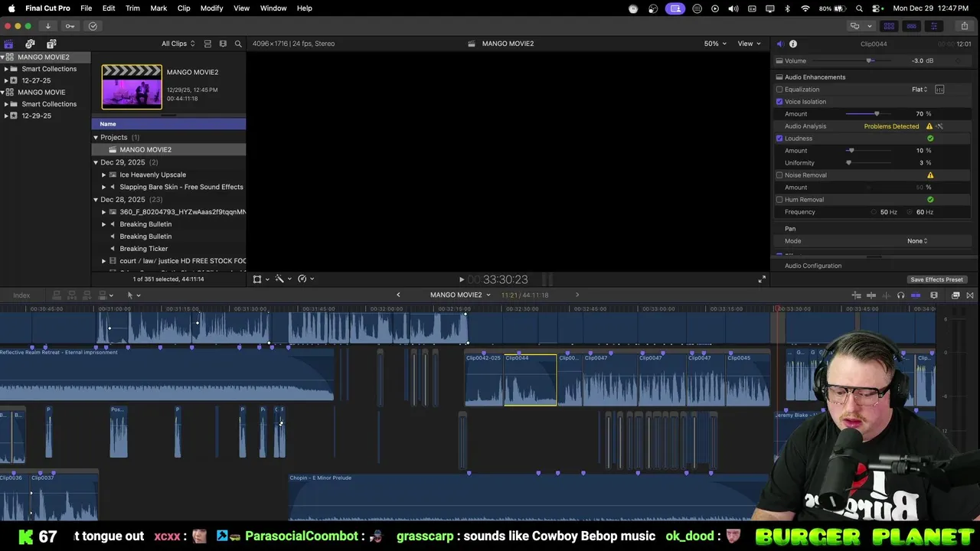Open the transitions browser icon
Viewport: 980px width, 551px height.
[970, 295]
